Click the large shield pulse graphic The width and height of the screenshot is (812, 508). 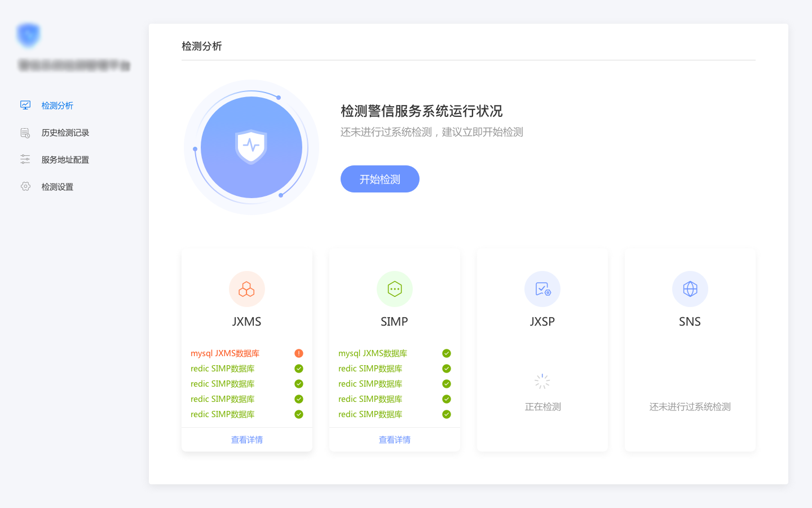coord(251,147)
